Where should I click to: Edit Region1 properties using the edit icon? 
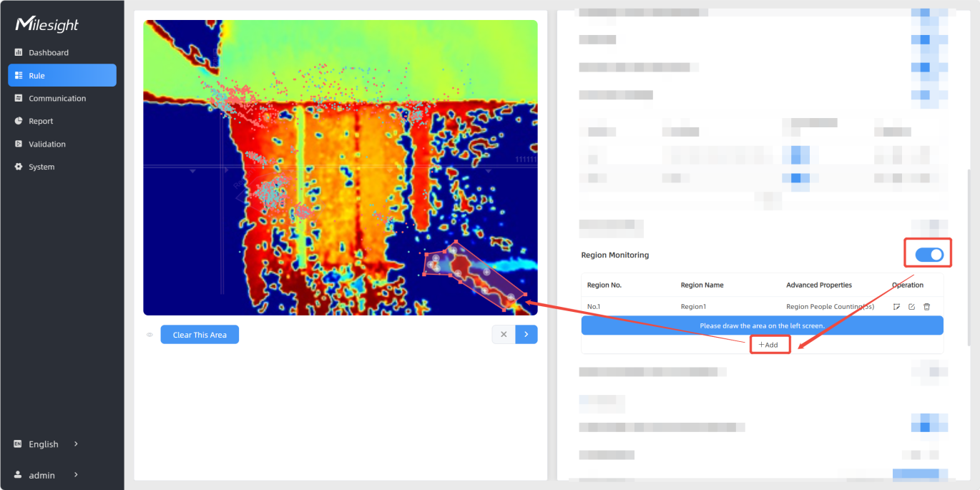tap(911, 307)
